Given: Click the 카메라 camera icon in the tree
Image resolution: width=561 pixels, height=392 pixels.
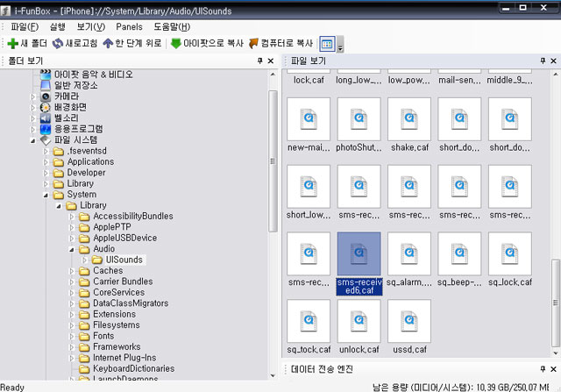Looking at the screenshot, I should click(46, 96).
